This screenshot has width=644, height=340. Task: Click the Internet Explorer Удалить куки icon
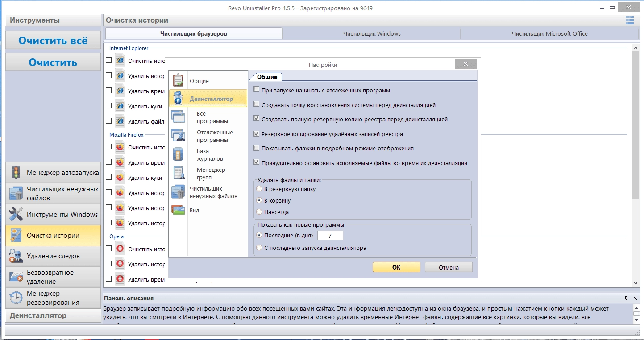click(x=120, y=106)
